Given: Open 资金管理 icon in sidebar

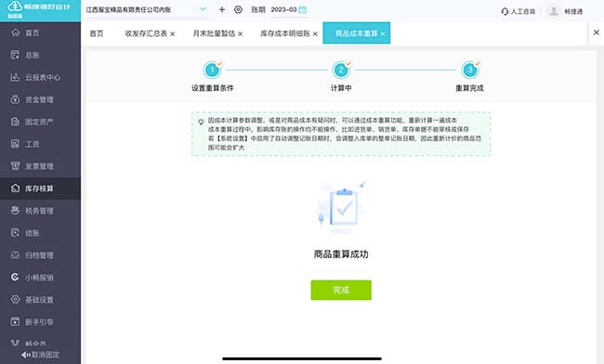Looking at the screenshot, I should point(15,99).
